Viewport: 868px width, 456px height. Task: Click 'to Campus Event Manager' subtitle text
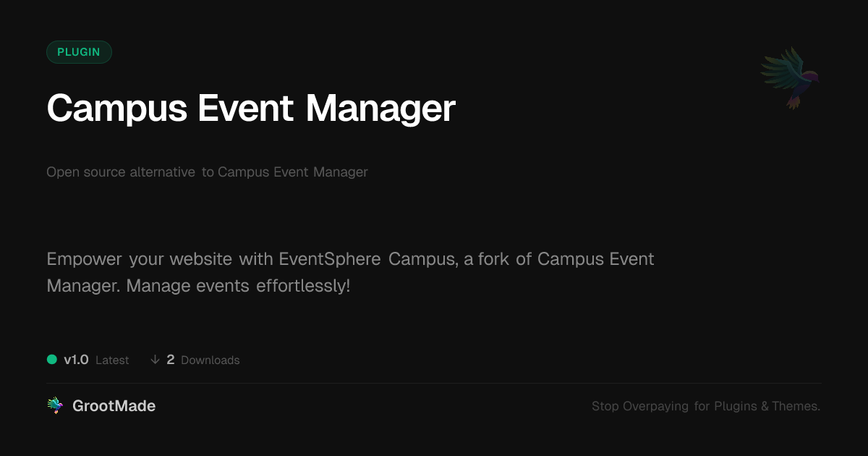(x=285, y=172)
